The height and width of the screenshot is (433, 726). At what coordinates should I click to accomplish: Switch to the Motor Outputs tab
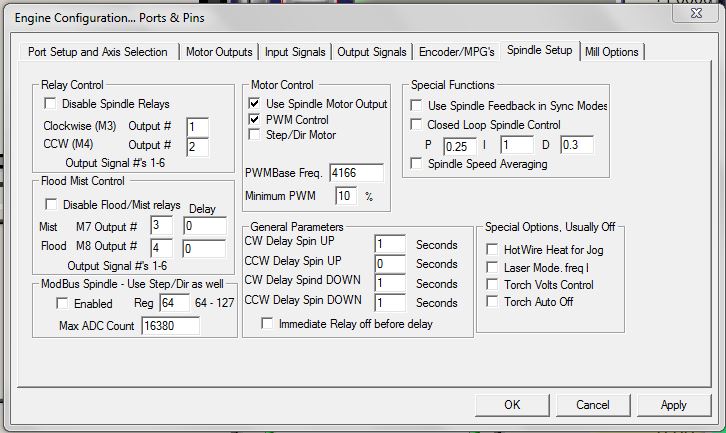tap(219, 52)
